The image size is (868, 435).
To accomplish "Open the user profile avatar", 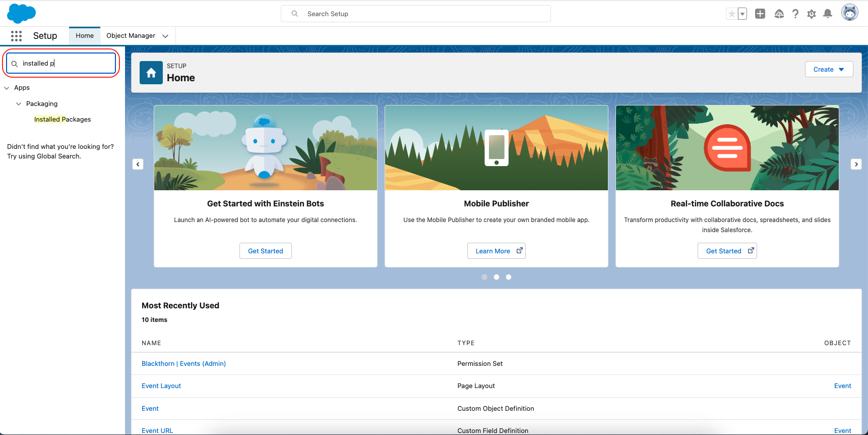I will [x=850, y=13].
